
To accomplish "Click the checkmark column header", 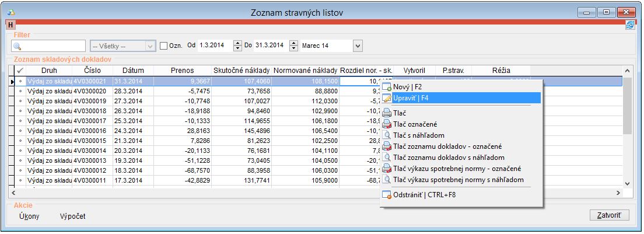I will click(20, 71).
